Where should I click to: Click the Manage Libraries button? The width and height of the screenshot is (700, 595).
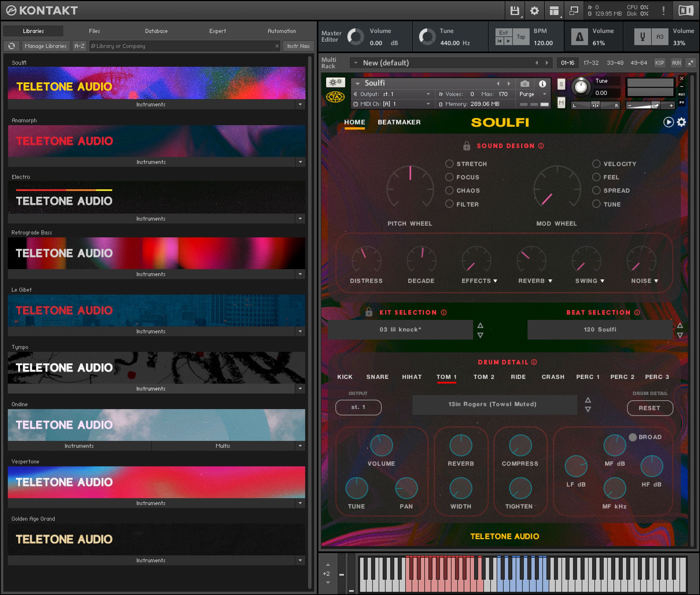(x=46, y=46)
